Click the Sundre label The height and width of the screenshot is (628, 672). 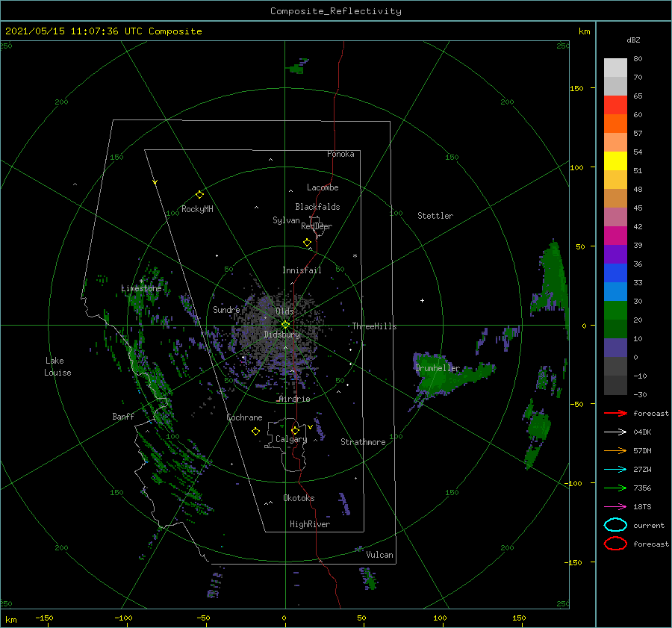click(226, 309)
